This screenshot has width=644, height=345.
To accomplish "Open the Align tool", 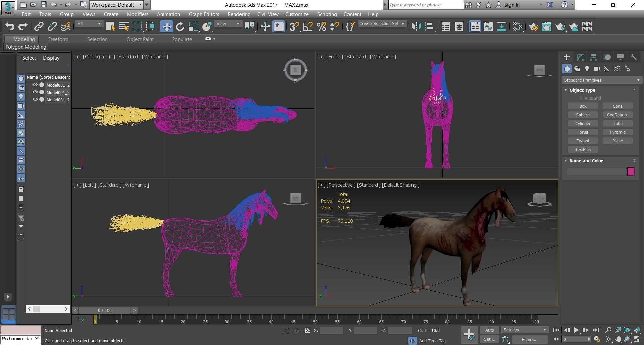I will [x=430, y=27].
